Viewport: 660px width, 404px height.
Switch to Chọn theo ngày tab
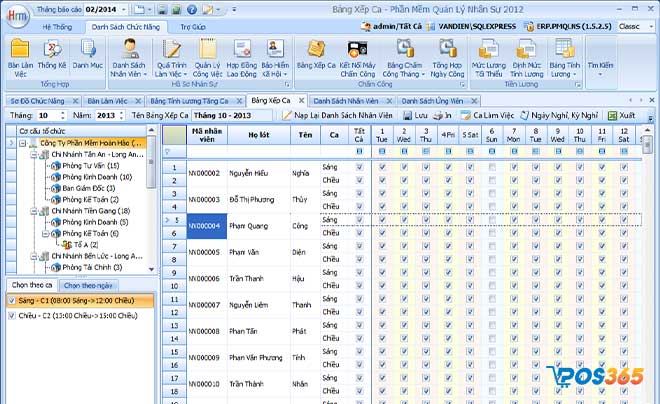coord(88,285)
